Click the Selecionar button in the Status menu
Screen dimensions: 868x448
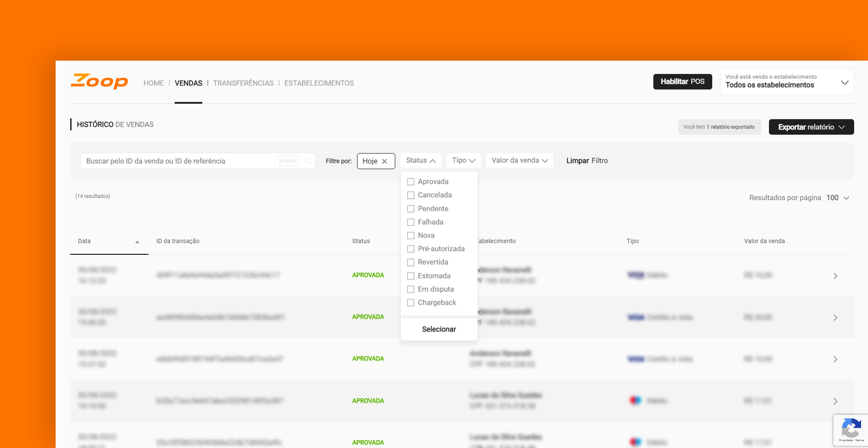tap(439, 329)
